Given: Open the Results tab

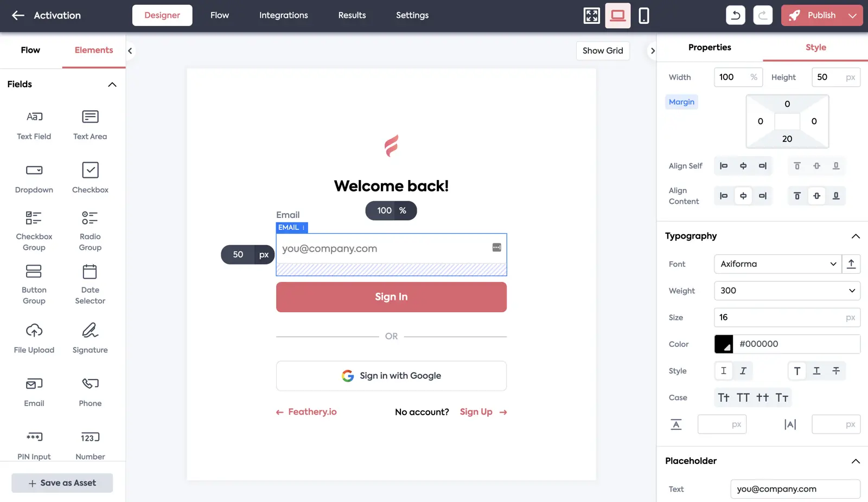Looking at the screenshot, I should tap(352, 15).
